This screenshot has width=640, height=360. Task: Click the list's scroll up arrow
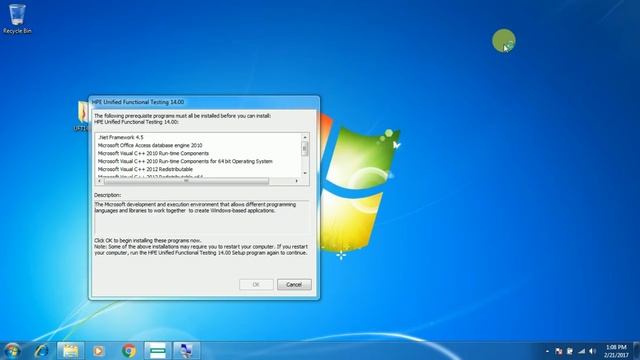(305, 137)
